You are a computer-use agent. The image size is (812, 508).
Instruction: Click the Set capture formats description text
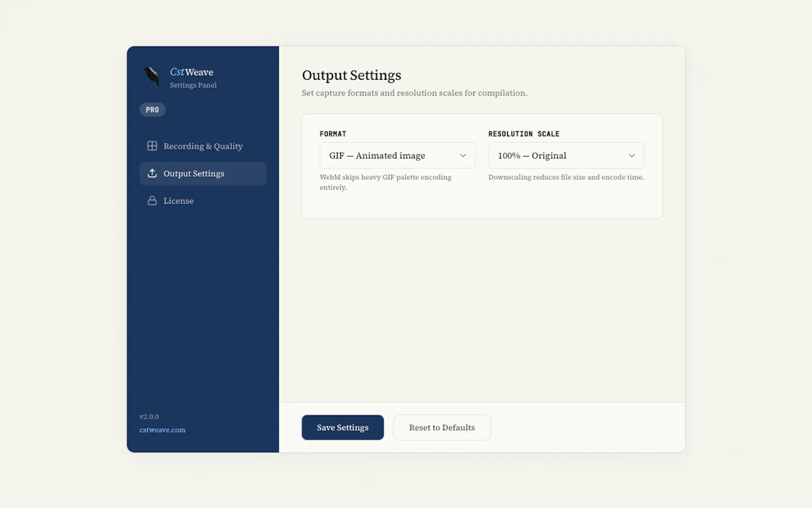415,93
